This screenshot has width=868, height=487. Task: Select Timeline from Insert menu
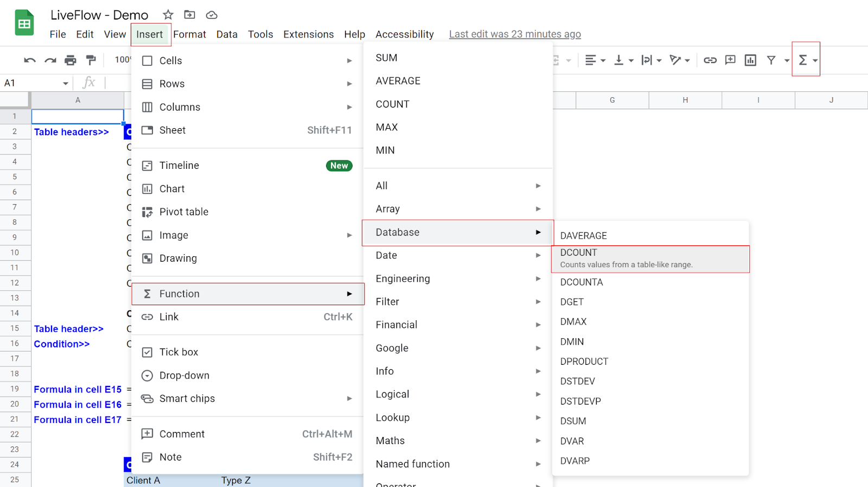pos(247,166)
